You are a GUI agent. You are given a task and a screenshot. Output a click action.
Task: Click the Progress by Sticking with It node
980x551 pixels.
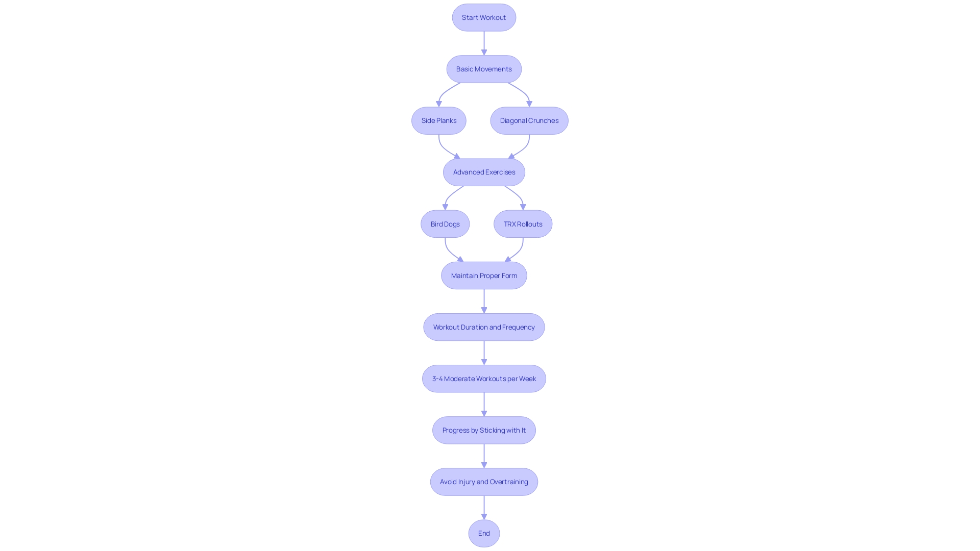point(484,430)
